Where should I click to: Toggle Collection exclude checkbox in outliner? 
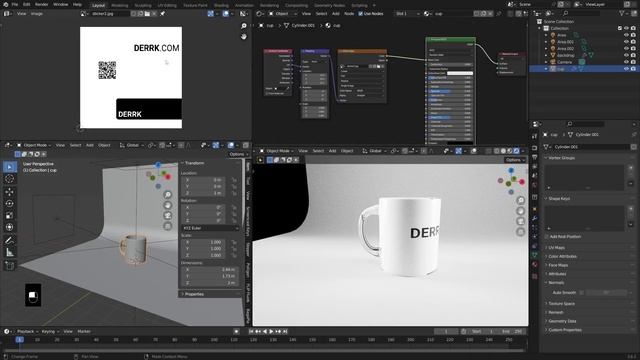coord(620,28)
